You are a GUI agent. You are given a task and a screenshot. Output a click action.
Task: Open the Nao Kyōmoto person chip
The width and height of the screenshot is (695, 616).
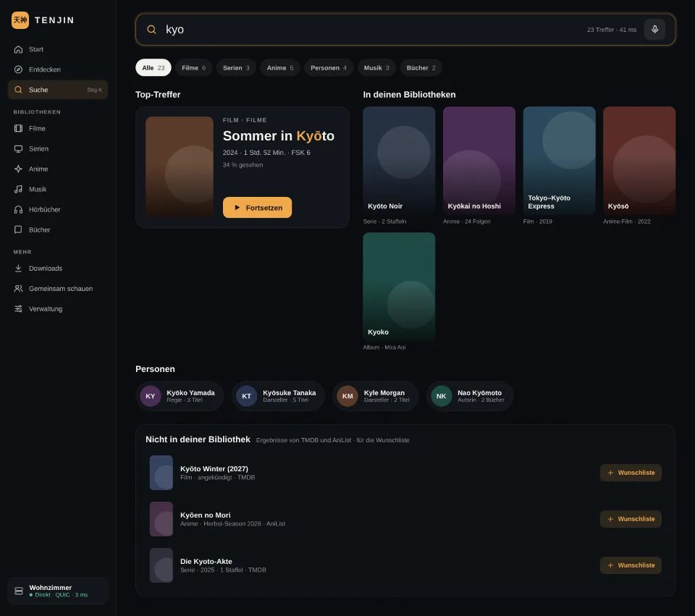[470, 396]
